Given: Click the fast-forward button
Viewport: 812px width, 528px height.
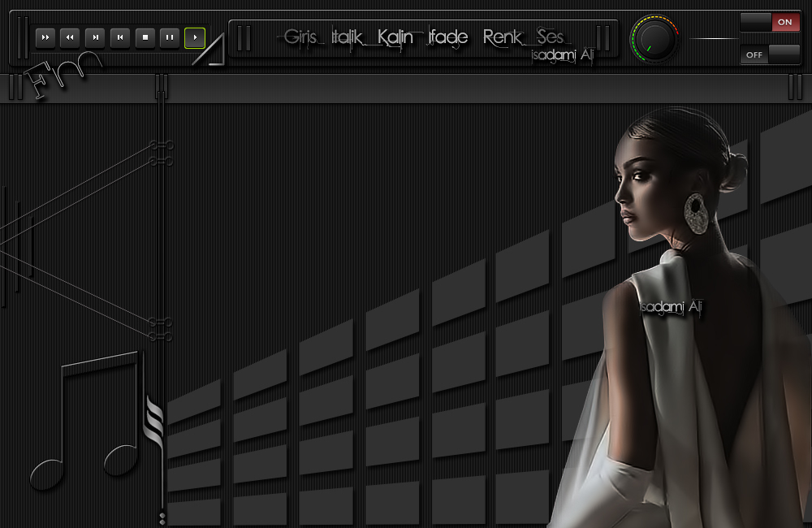Looking at the screenshot, I should pos(45,38).
